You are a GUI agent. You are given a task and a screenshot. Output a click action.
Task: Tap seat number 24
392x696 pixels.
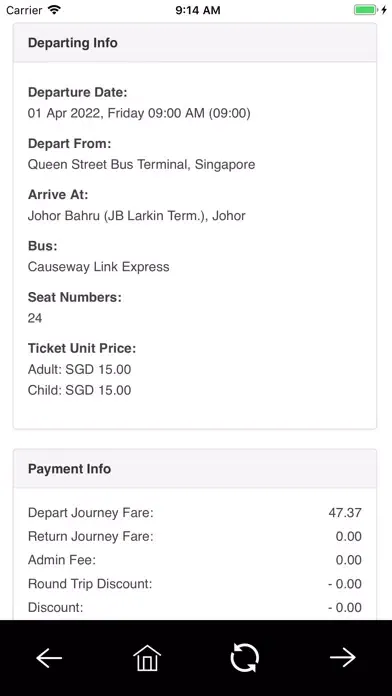click(x=35, y=318)
